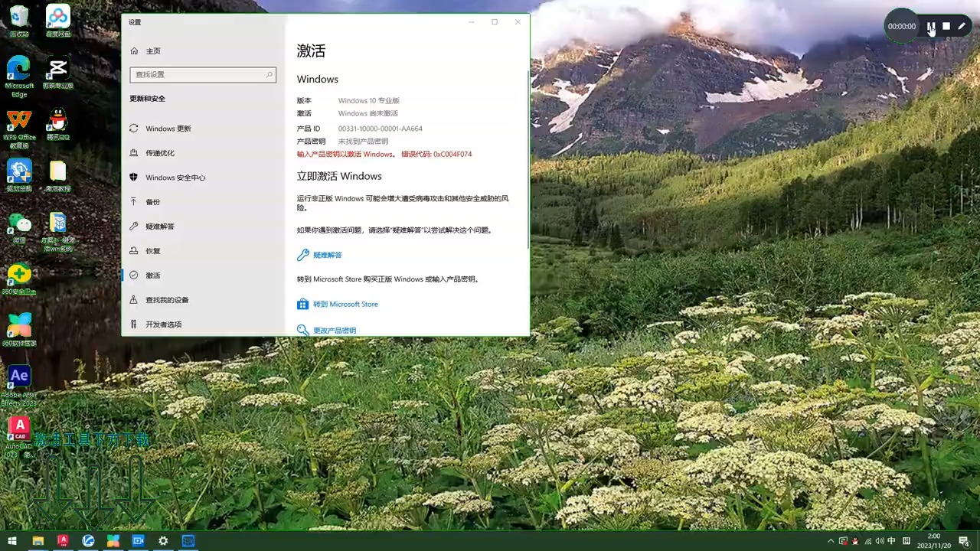
Task: Open the Recycle Bin desktop icon
Action: [19, 21]
